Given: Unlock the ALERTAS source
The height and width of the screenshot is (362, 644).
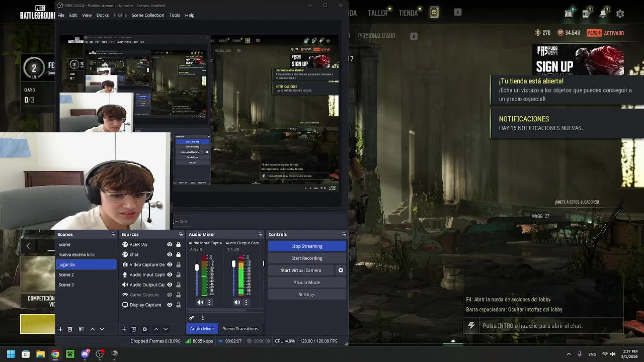Looking at the screenshot, I should coord(178,244).
